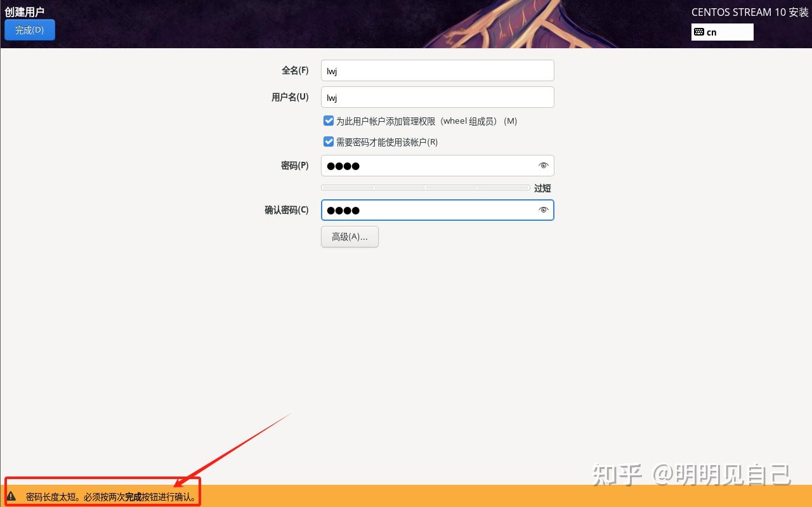The image size is (812, 507).
Task: Reveal the confirm password using the eye icon
Action: click(543, 210)
